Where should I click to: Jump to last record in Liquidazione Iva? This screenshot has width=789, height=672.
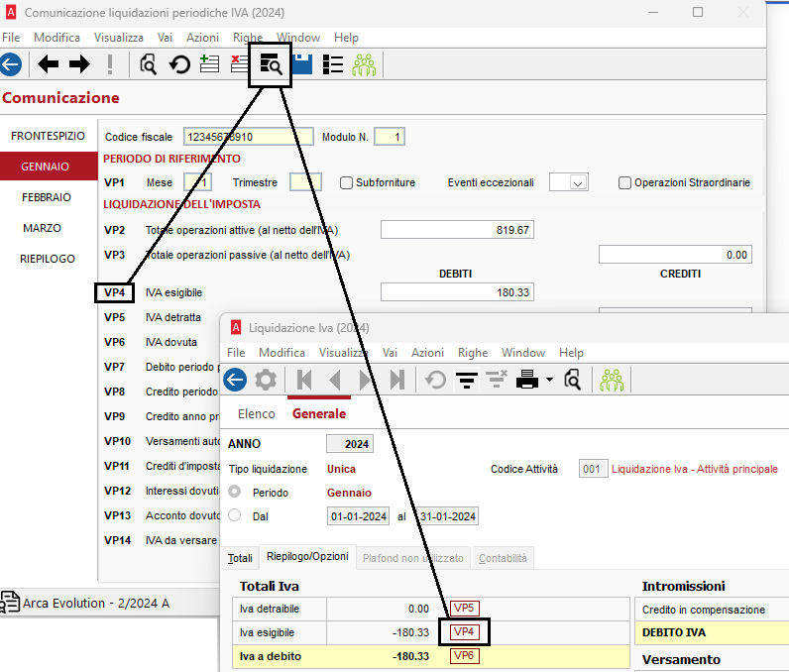[397, 380]
